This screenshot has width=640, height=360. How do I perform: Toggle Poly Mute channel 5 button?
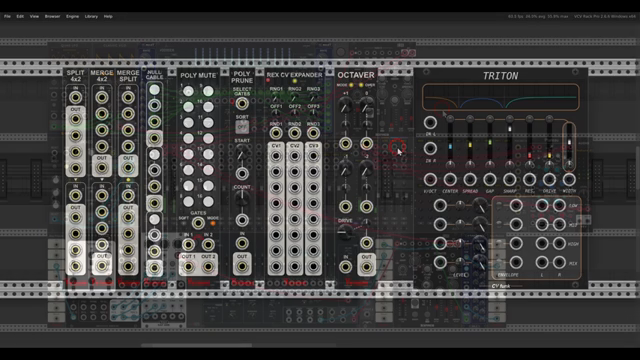click(x=188, y=154)
